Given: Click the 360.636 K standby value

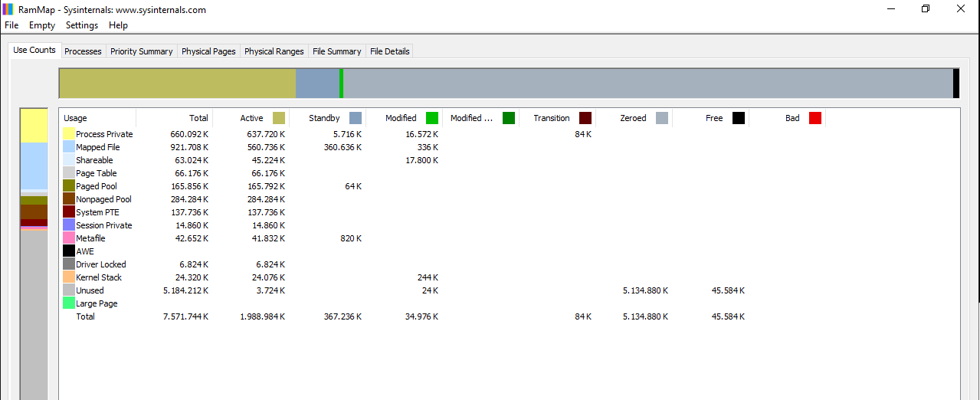Looking at the screenshot, I should pos(343,147).
